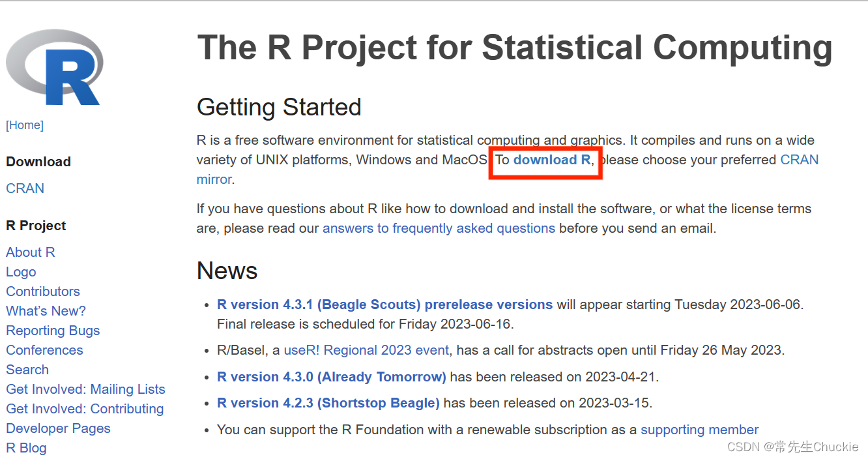Open R version 4.3.1 prerelease news
Screen dimensions: 868x459
pos(384,304)
